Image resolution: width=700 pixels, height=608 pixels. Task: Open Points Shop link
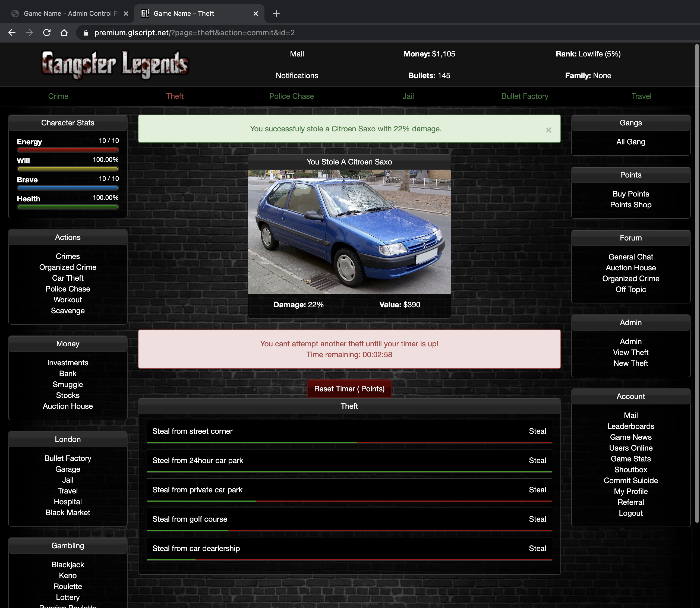tap(630, 205)
